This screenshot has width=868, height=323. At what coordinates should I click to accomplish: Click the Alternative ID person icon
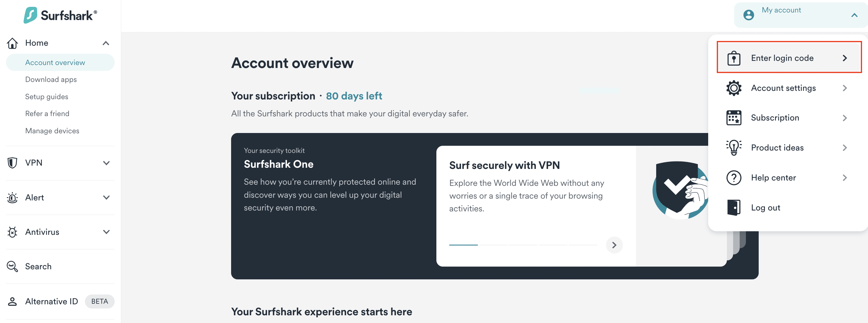[x=12, y=301]
